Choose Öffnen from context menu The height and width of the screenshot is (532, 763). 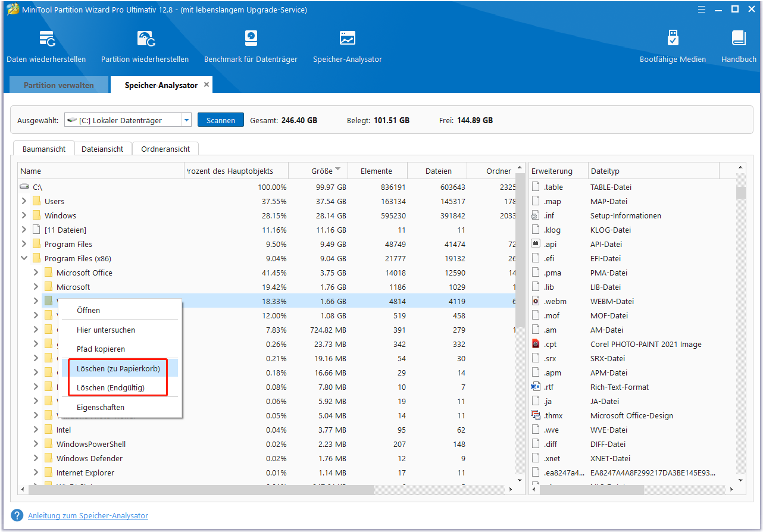coord(120,311)
